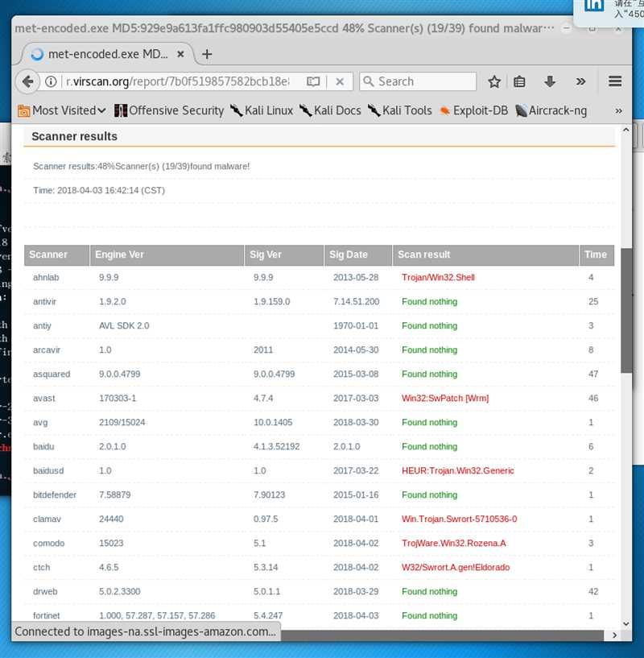Go back using the browser back arrow
Image resolution: width=644 pixels, height=658 pixels.
(27, 81)
